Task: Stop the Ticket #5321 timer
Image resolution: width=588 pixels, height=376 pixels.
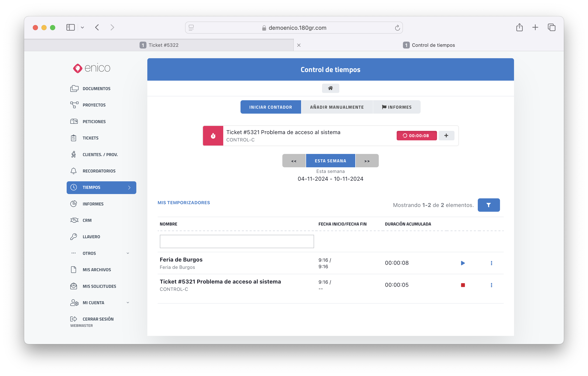Action: pos(463,285)
